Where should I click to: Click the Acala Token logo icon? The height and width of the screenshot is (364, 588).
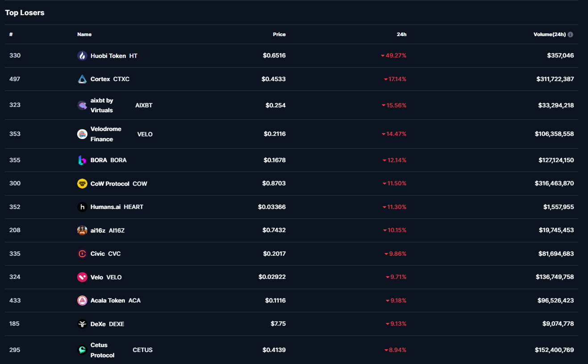click(82, 301)
